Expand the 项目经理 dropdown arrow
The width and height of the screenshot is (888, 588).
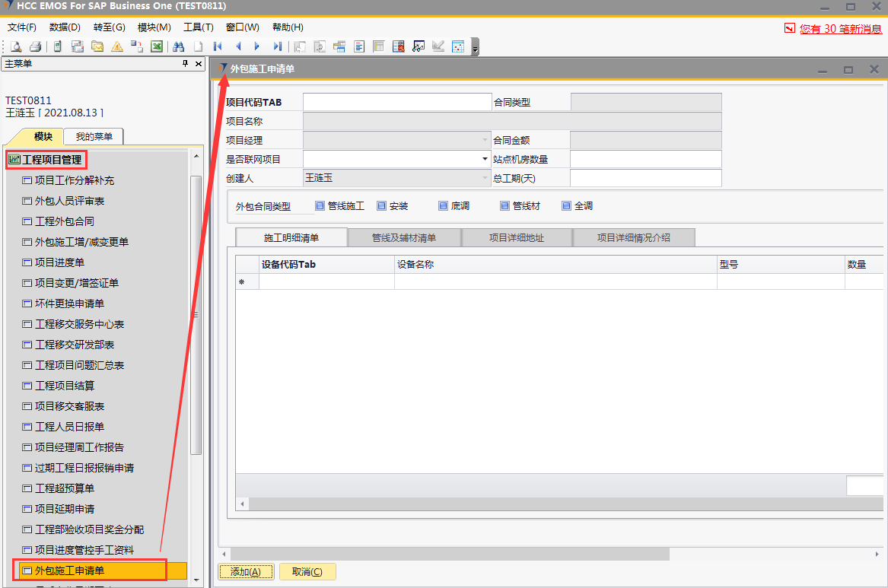click(485, 140)
